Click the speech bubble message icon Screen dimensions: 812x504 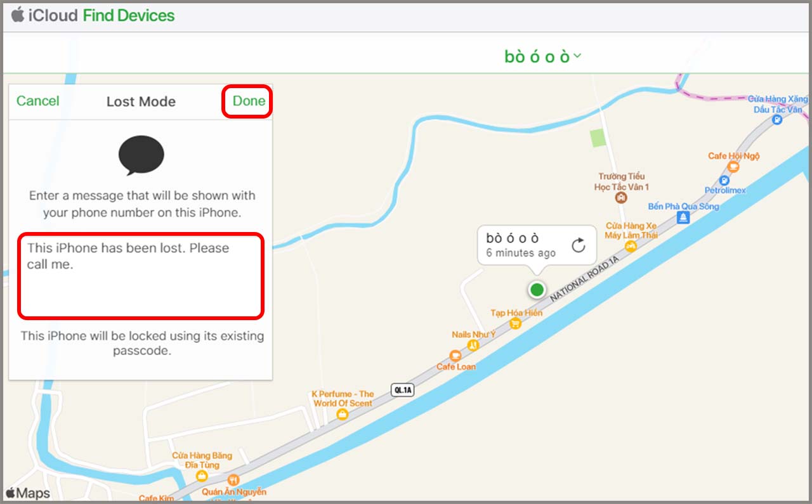(x=141, y=155)
